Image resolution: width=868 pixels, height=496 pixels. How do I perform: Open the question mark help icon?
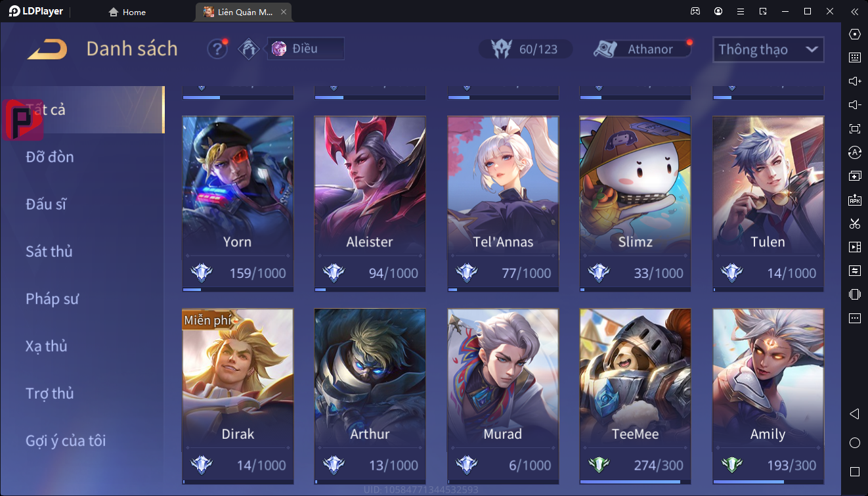217,49
